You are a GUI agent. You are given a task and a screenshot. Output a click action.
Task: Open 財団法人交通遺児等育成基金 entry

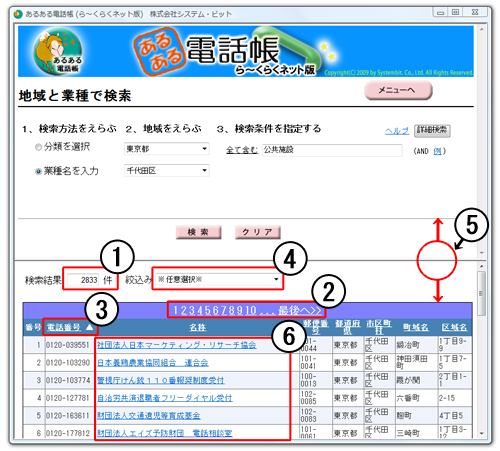tap(149, 416)
